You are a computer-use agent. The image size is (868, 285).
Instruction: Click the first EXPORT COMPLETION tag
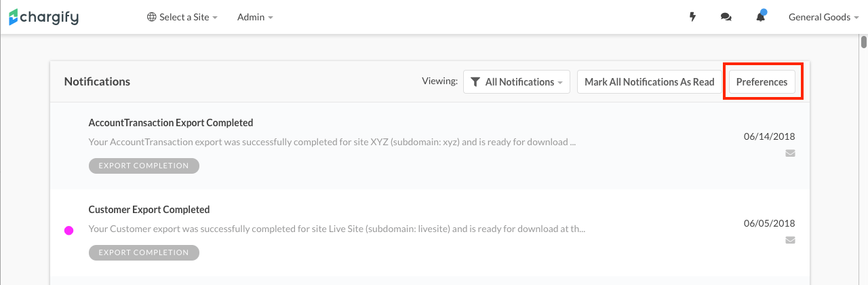[x=144, y=166]
